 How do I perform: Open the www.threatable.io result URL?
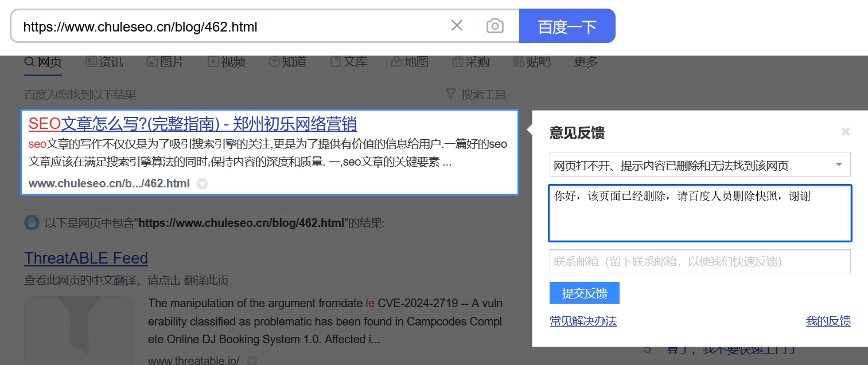point(194,360)
